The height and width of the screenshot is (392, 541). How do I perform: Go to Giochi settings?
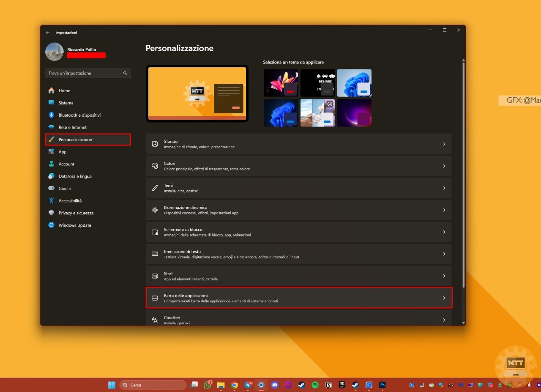[x=65, y=189]
